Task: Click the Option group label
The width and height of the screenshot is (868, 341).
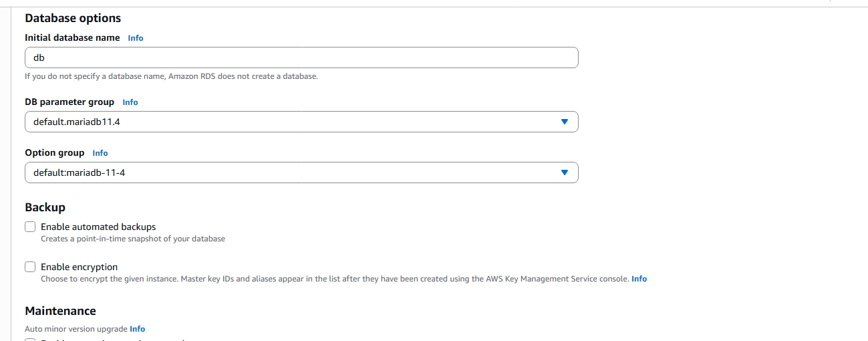Action: click(55, 153)
